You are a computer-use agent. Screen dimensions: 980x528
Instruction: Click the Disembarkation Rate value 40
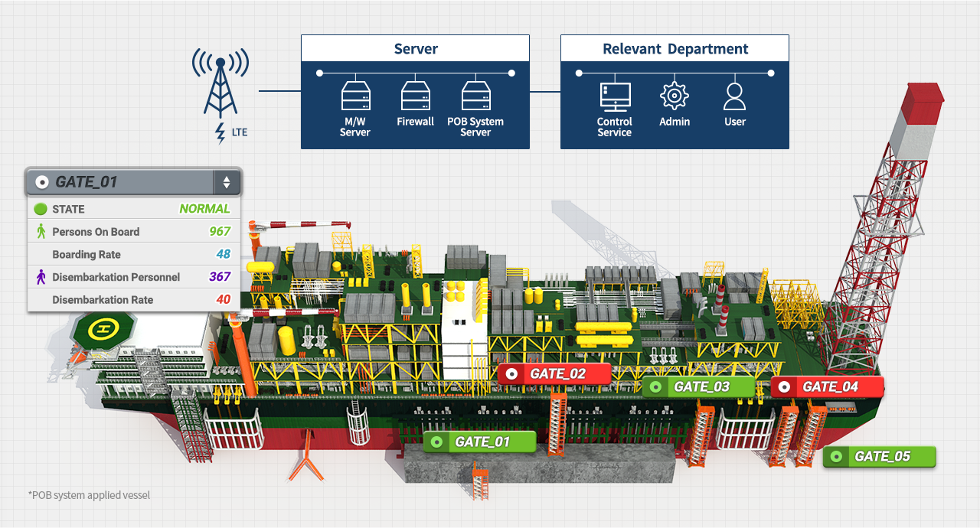point(223,300)
